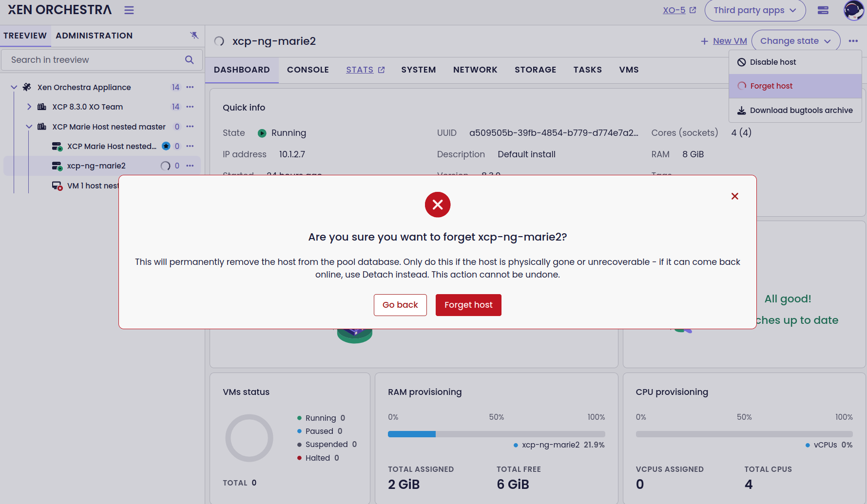The height and width of the screenshot is (504, 867).
Task: Click the xcp-ng-marie2 host server icon
Action: click(57, 166)
